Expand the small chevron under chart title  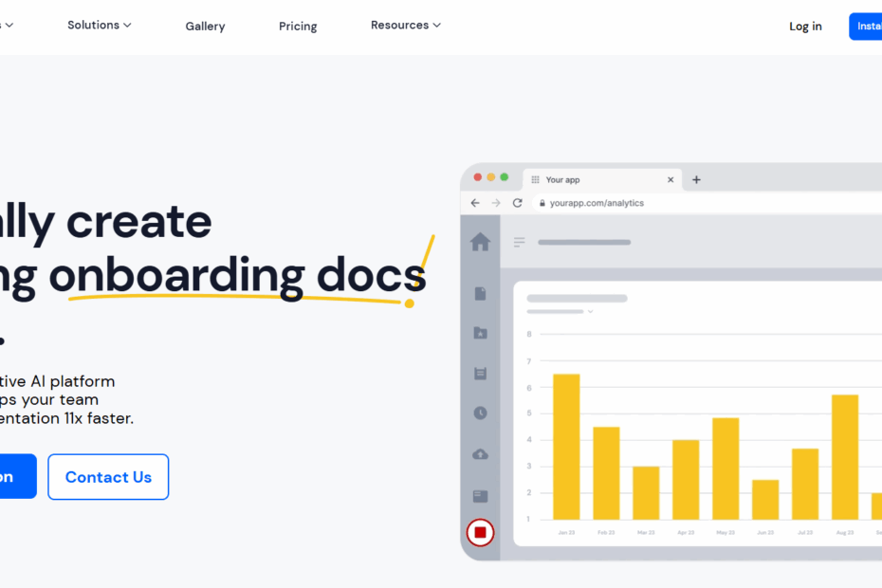pyautogui.click(x=590, y=311)
